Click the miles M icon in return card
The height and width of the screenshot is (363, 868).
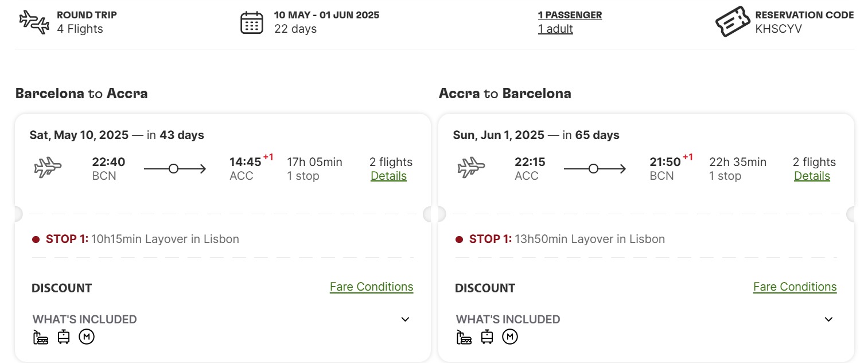click(510, 337)
